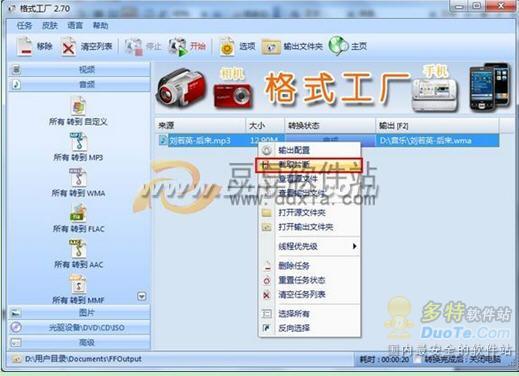Click the 移除 (remove) toolbar icon

[x=25, y=47]
